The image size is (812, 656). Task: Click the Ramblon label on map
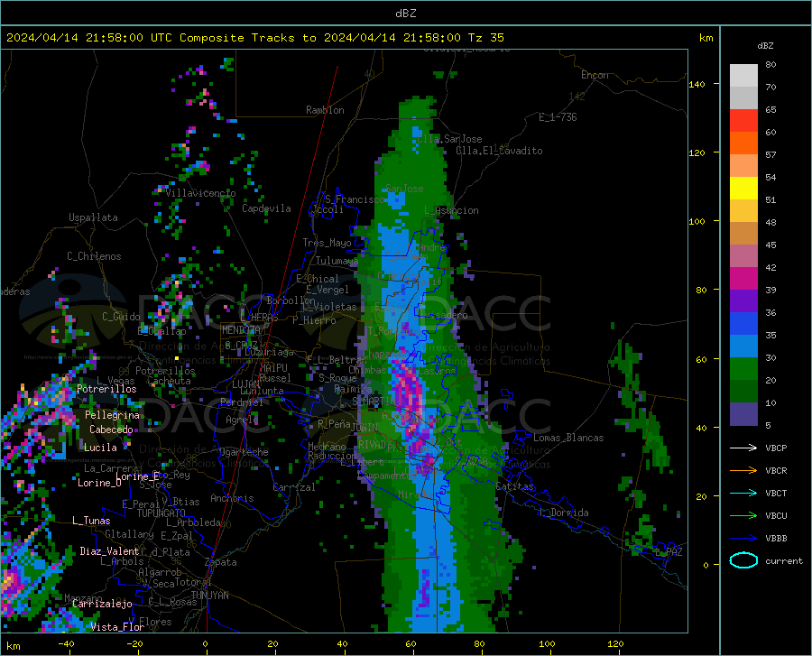point(325,110)
